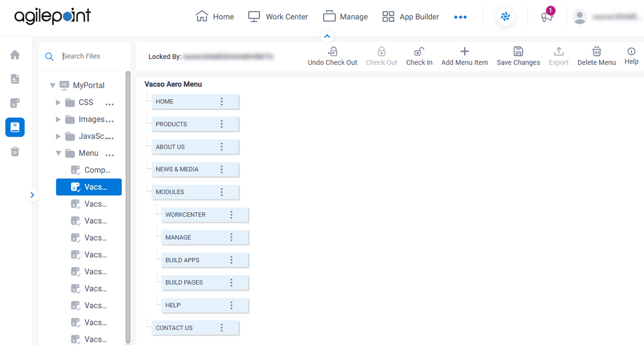Select the CONTACT US menu item
This screenshot has width=644, height=345.
click(x=195, y=328)
